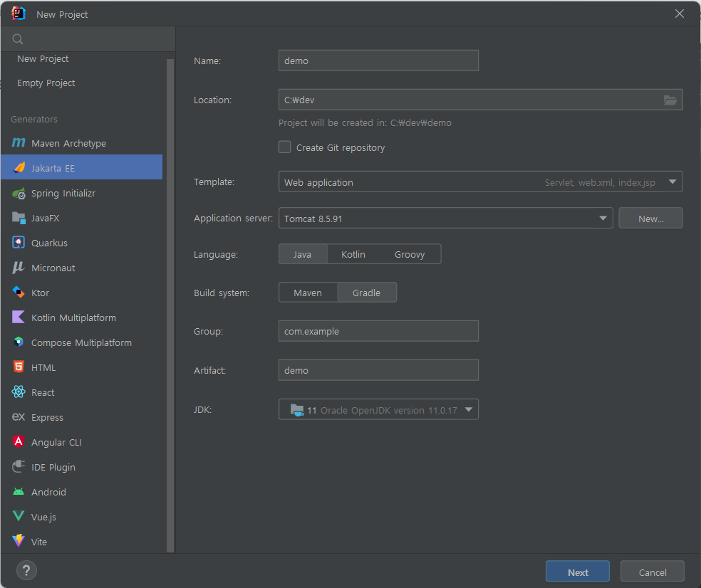Click the Next button
The width and height of the screenshot is (701, 588).
point(578,572)
